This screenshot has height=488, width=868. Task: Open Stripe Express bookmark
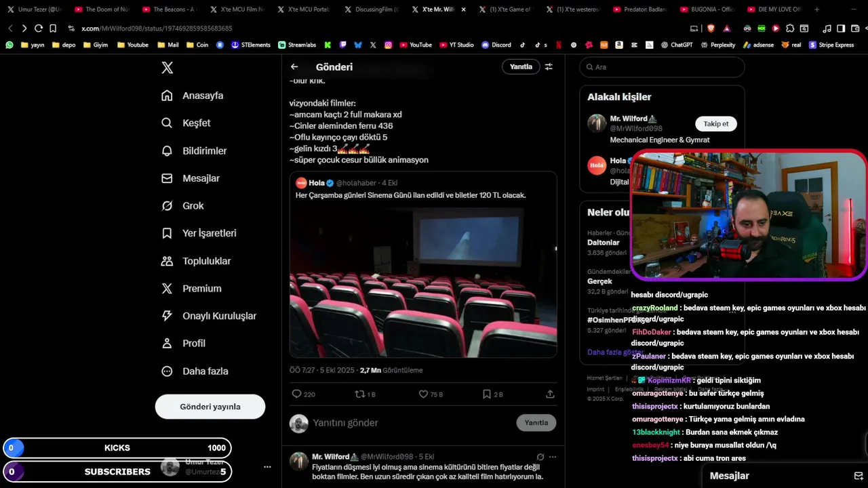tap(831, 45)
